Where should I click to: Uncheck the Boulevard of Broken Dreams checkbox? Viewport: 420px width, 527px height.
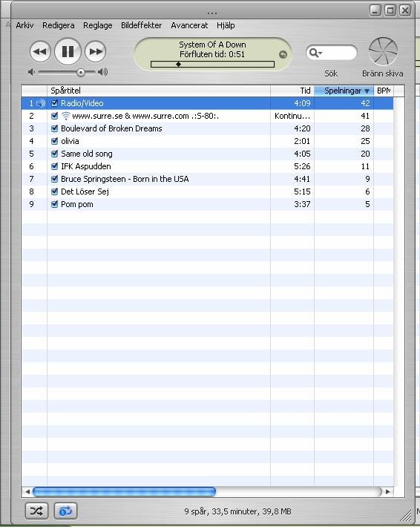54,128
